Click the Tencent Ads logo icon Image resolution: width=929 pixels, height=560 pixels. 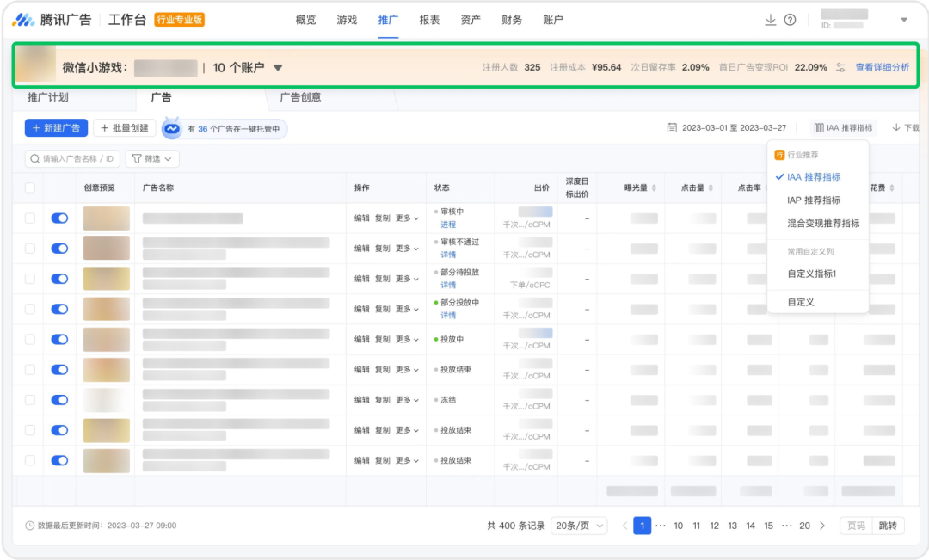coord(23,20)
